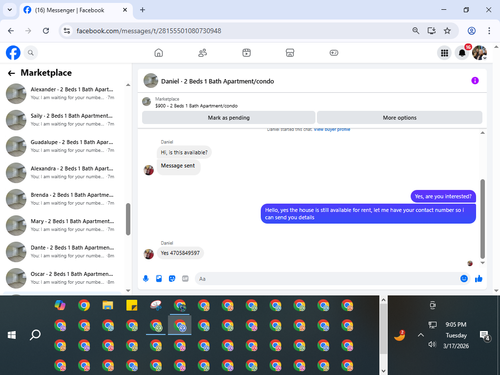Viewport: 500px width, 375px height.
Task: Click Daniel's avatar beside his phone message
Action: pos(149,254)
